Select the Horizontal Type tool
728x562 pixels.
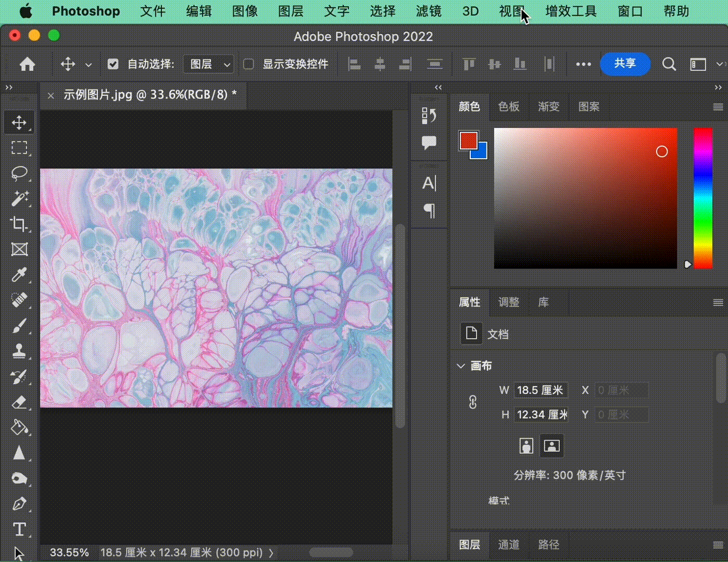19,529
